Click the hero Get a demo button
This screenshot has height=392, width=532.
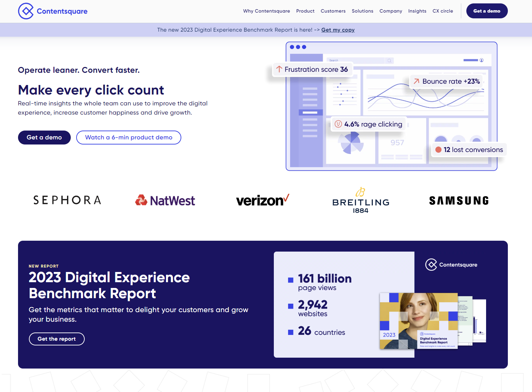click(44, 137)
